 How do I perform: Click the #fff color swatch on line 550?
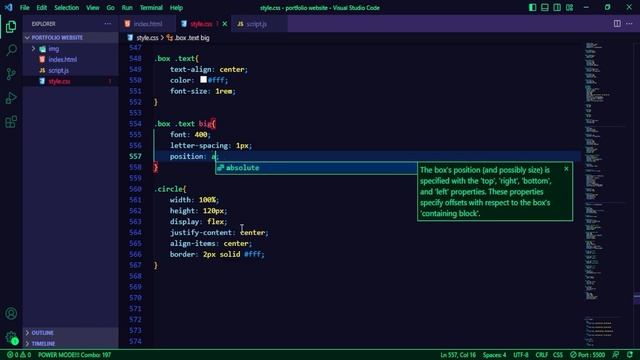click(203, 80)
